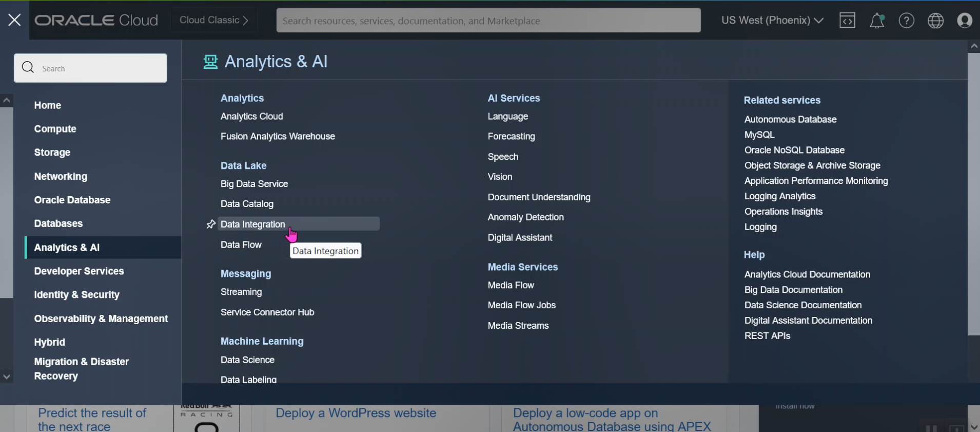Select Observability & Management in the menu
The image size is (980, 432).
point(101,319)
